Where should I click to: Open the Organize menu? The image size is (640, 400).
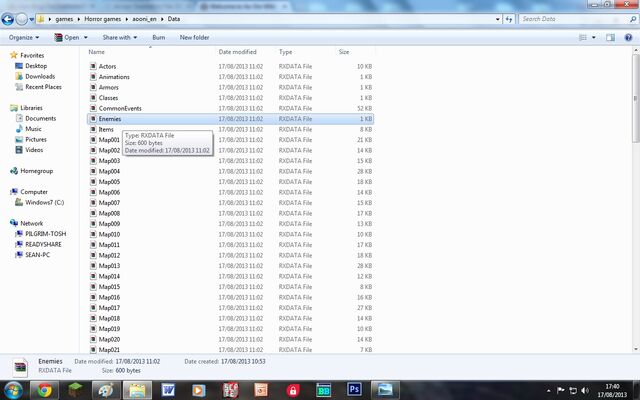pyautogui.click(x=24, y=38)
